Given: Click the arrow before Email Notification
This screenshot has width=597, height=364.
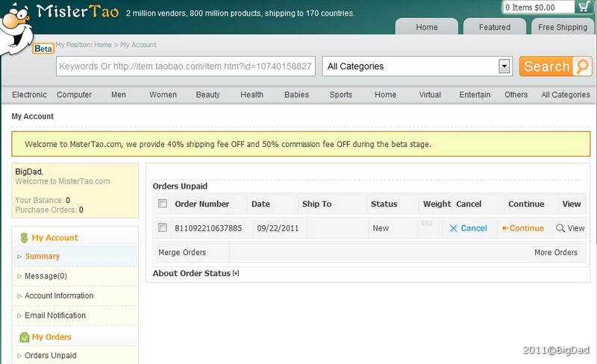Looking at the screenshot, I should pyautogui.click(x=19, y=316).
